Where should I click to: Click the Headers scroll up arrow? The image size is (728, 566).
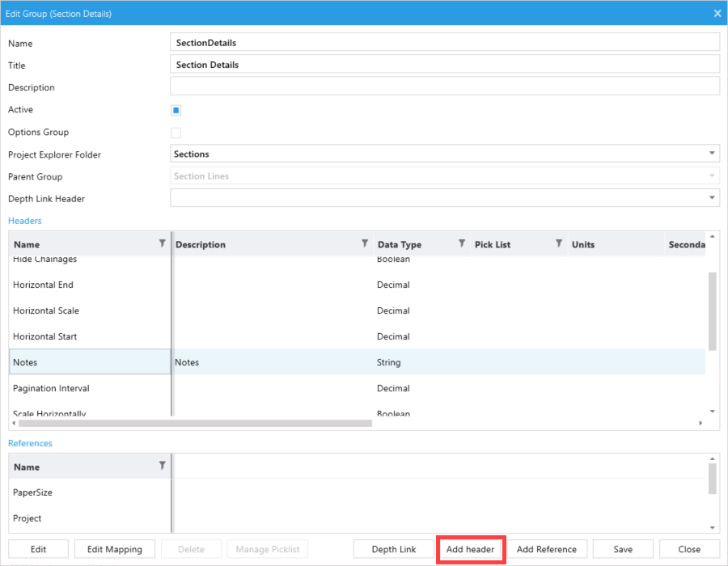(712, 237)
